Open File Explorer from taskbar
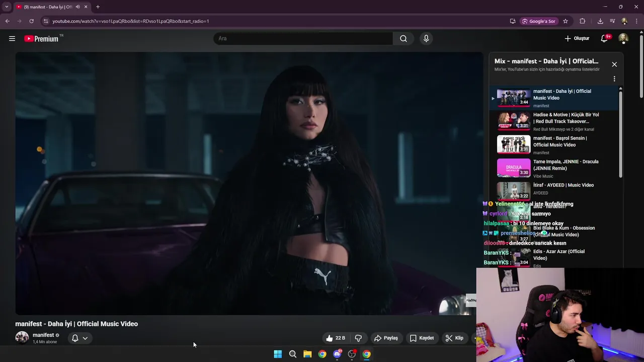 pyautogui.click(x=307, y=354)
